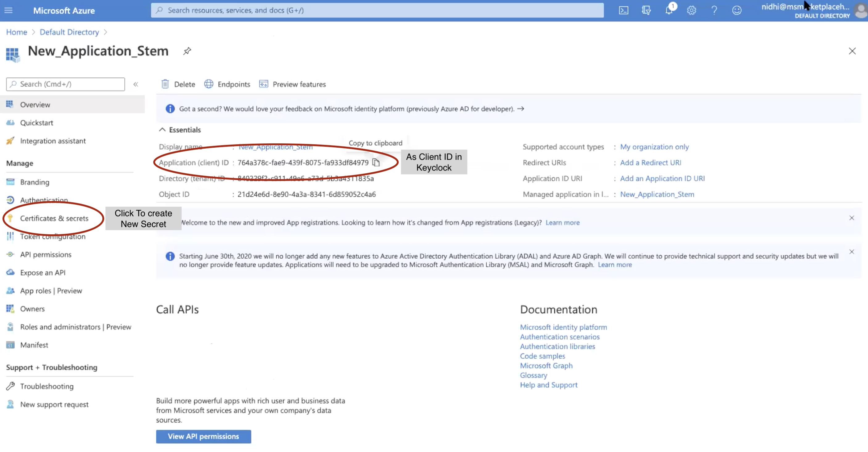Click View API permissions button
This screenshot has width=868, height=452.
click(x=204, y=437)
